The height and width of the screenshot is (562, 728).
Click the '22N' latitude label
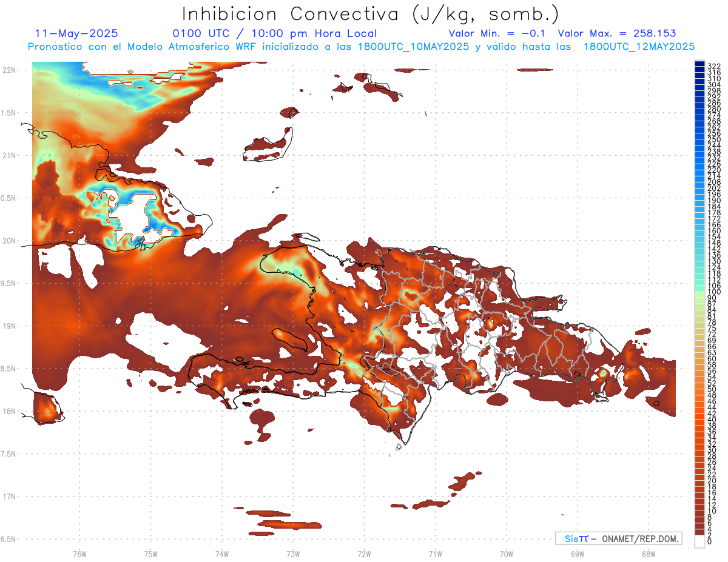pos(8,70)
